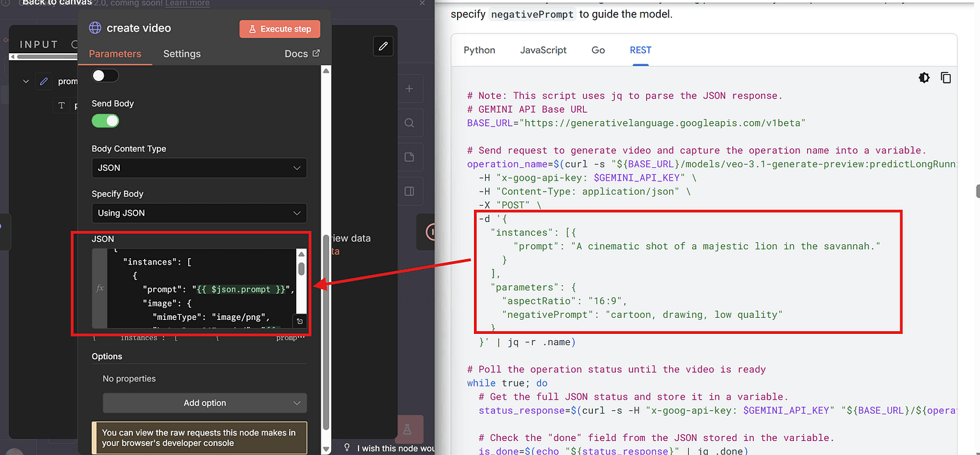The width and height of the screenshot is (980, 455).
Task: Open the expanded JSON editor icon
Action: click(300, 321)
